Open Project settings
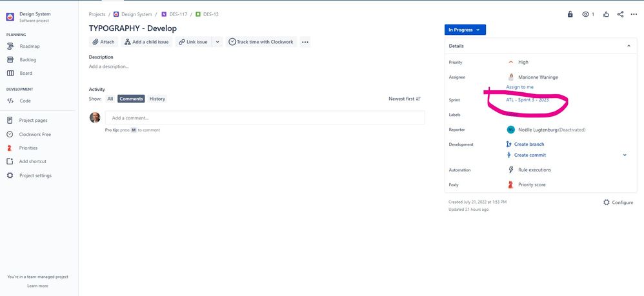Image resolution: width=644 pixels, height=296 pixels. [x=35, y=175]
